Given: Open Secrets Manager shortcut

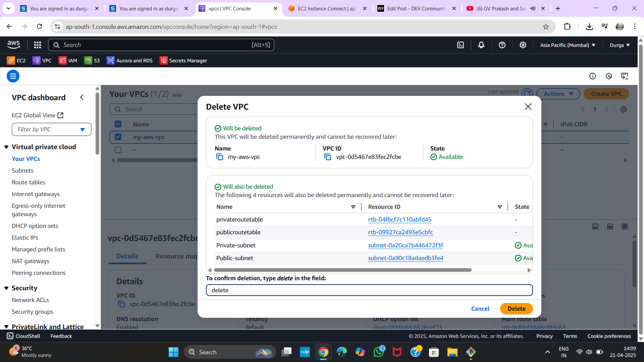Looking at the screenshot, I should click(x=183, y=61).
